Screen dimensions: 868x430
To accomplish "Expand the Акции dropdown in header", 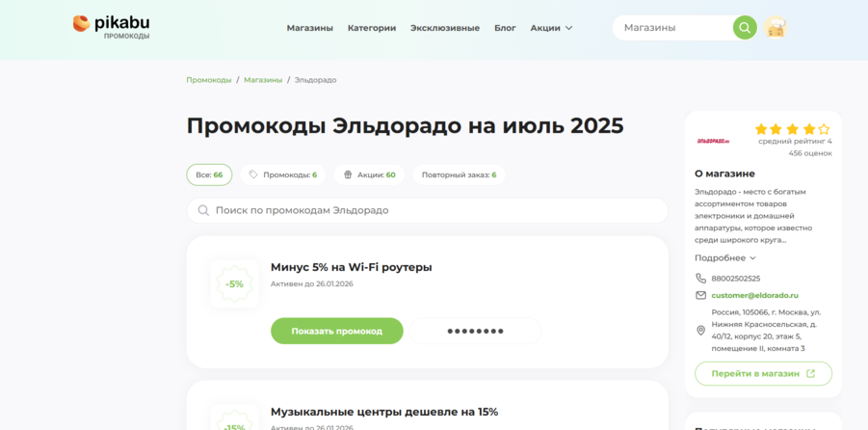I will click(x=551, y=28).
